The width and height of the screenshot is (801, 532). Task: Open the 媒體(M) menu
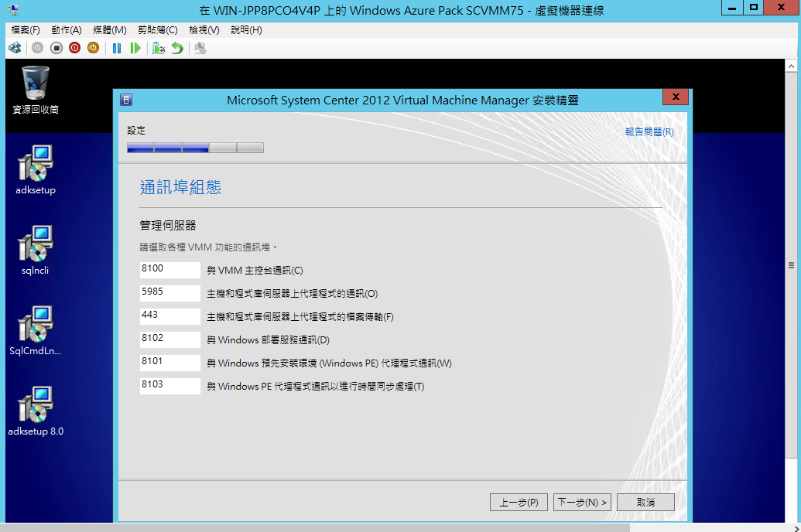click(x=110, y=30)
